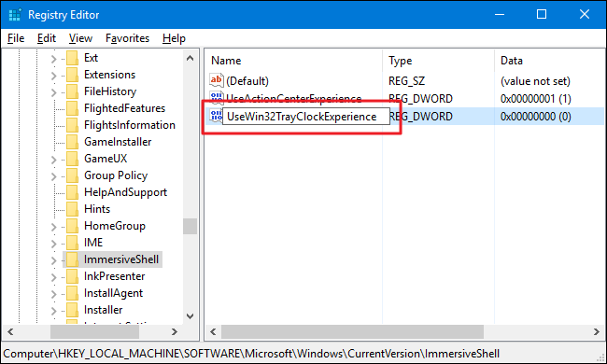607x364 pixels.
Task: Click the tree pane scroll left arrow
Action: [x=10, y=332]
